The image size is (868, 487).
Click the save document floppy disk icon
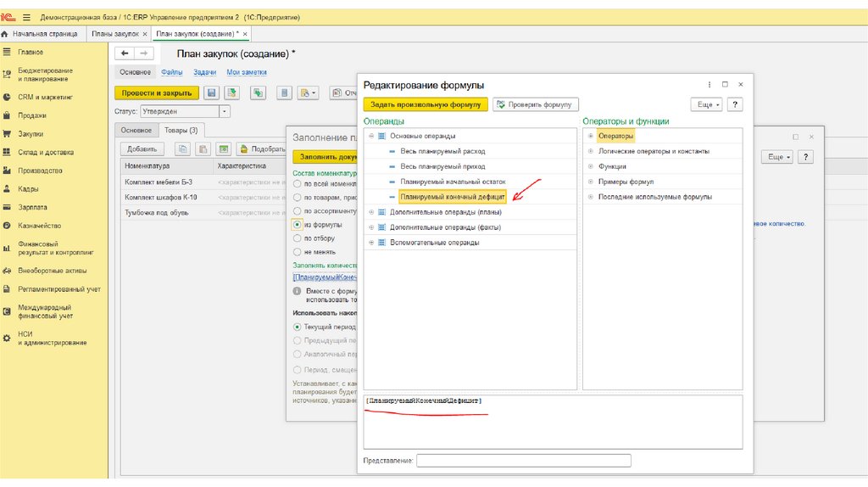[211, 92]
